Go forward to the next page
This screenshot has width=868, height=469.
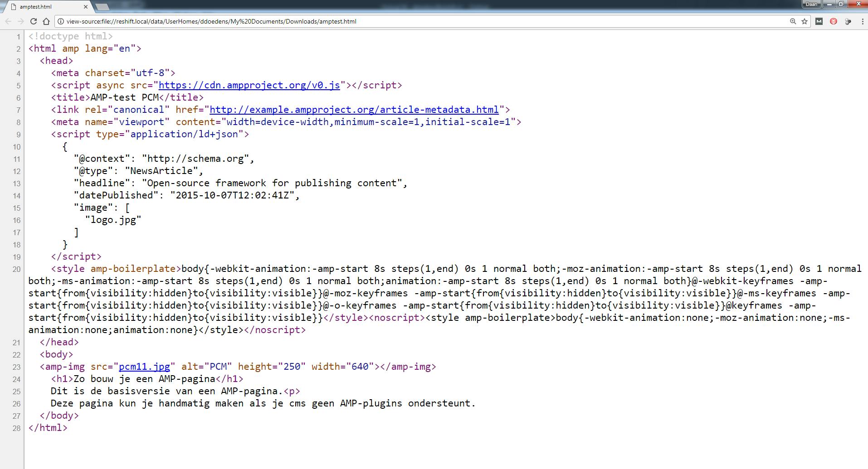(x=21, y=21)
